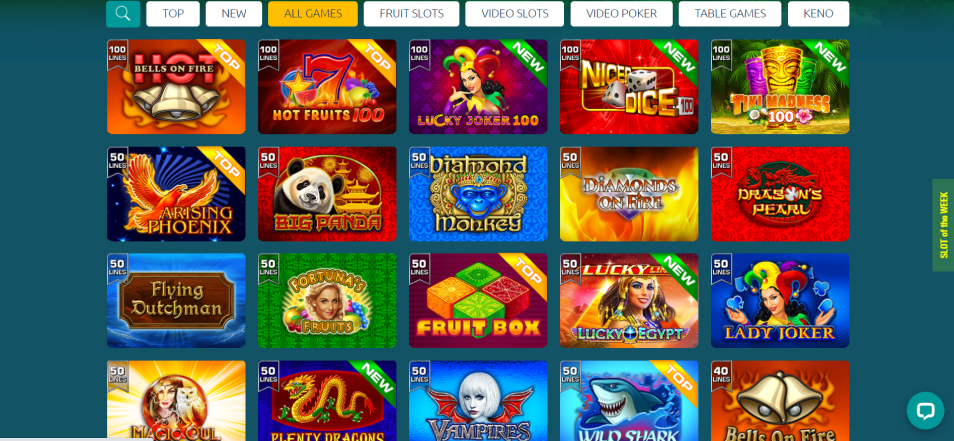
Task: Open the live chat bubble icon
Action: click(925, 411)
